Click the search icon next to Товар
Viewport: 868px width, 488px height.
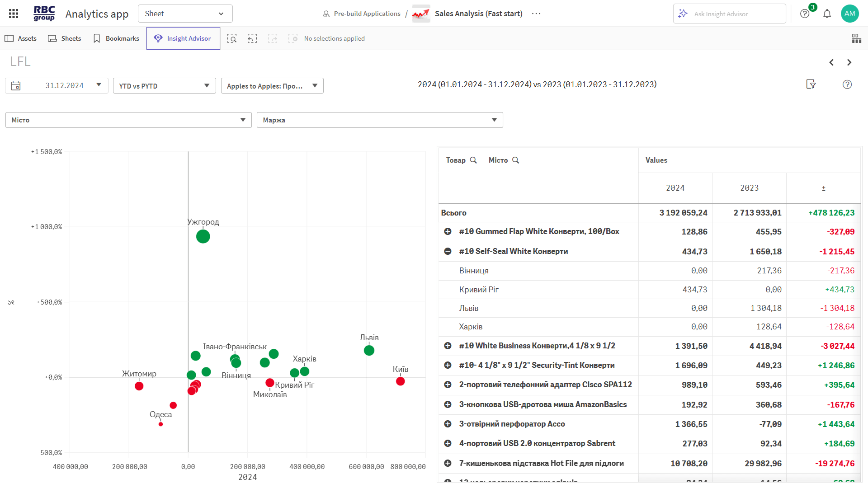pyautogui.click(x=473, y=160)
